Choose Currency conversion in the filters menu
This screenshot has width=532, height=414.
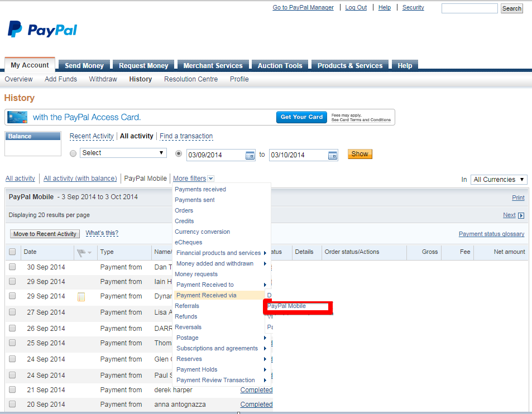point(202,232)
